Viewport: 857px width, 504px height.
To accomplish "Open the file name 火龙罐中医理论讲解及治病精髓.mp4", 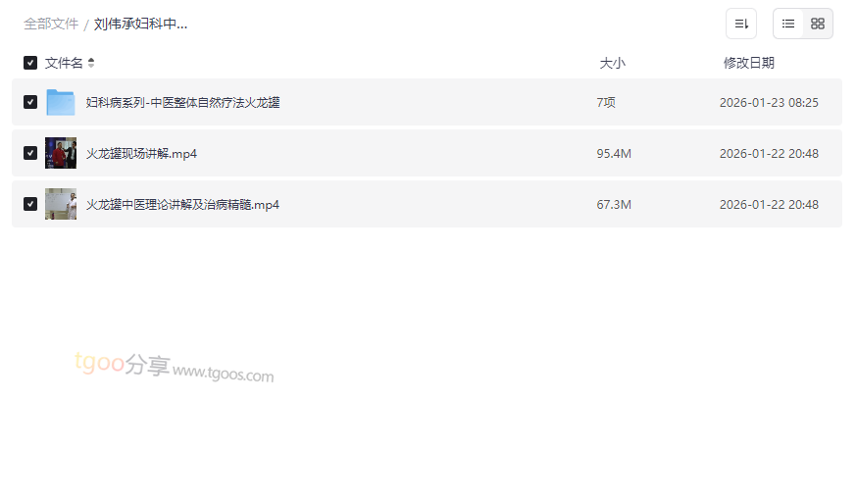I will (x=182, y=204).
